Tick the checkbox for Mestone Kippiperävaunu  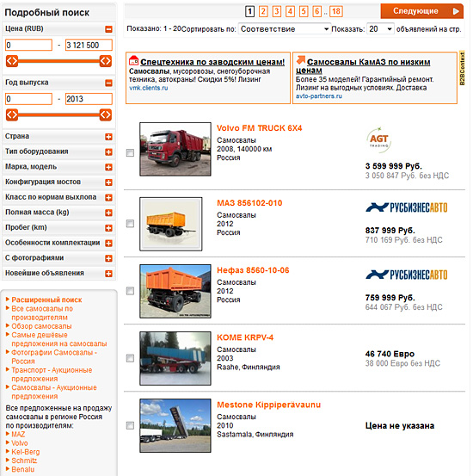click(x=130, y=425)
